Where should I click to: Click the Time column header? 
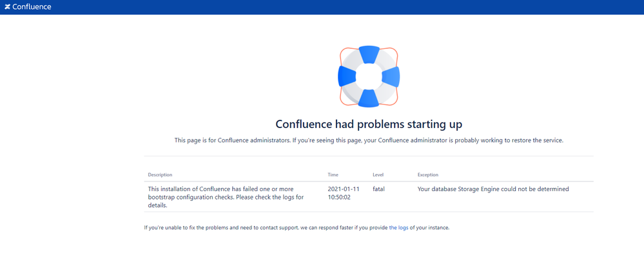point(333,174)
